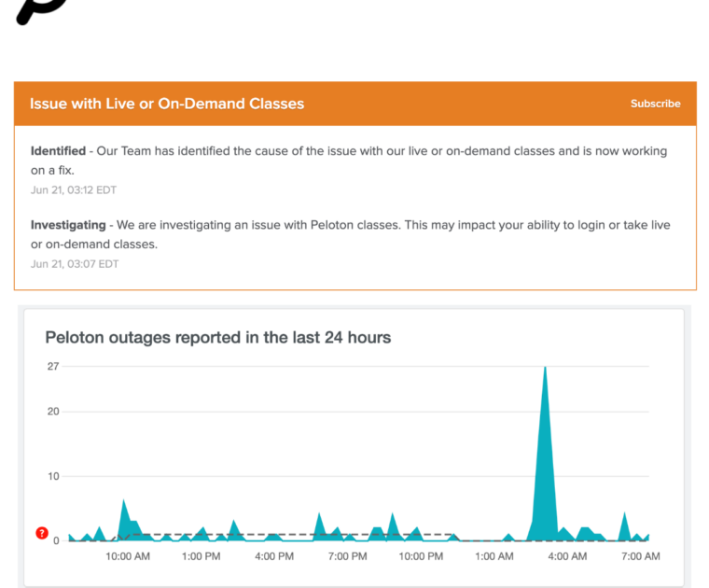
Task: Select the 10:00 AM time axis label
Action: (128, 557)
